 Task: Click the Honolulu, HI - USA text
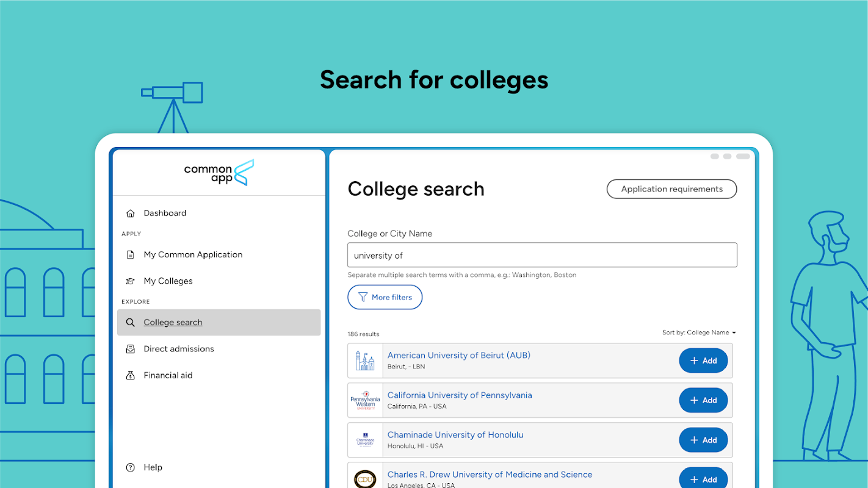(x=415, y=446)
